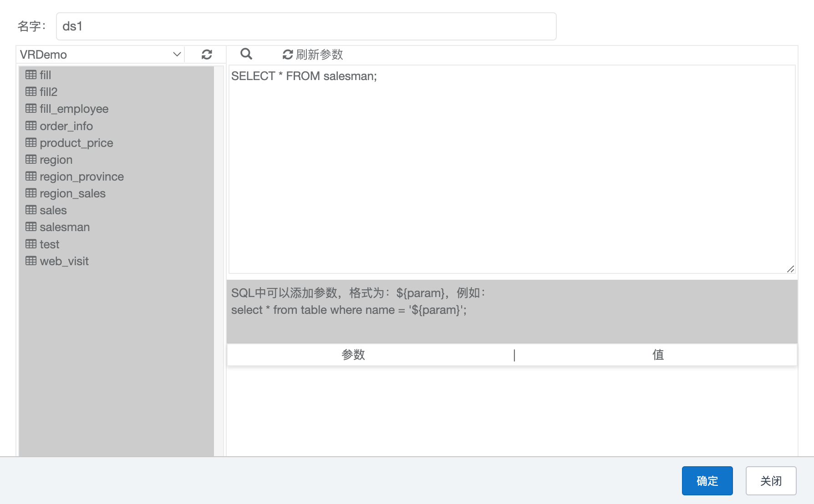Image resolution: width=814 pixels, height=504 pixels.
Task: Select the fill2 table name
Action: coord(48,92)
